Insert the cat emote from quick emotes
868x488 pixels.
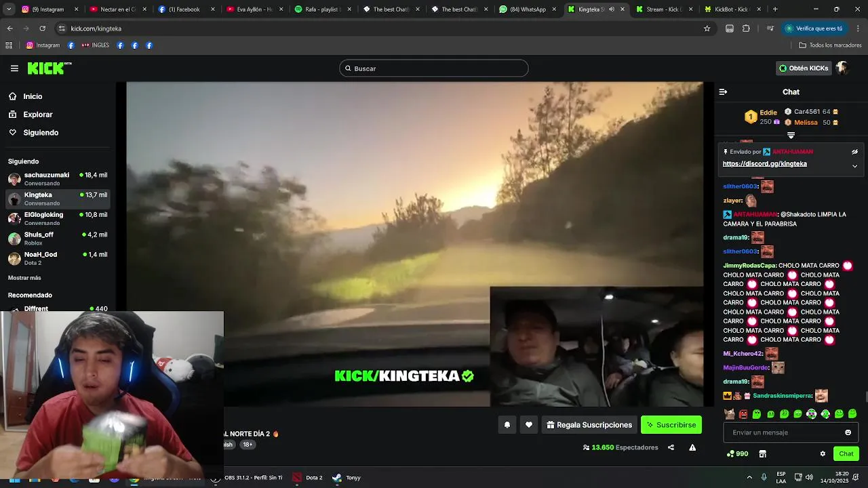pyautogui.click(x=730, y=414)
